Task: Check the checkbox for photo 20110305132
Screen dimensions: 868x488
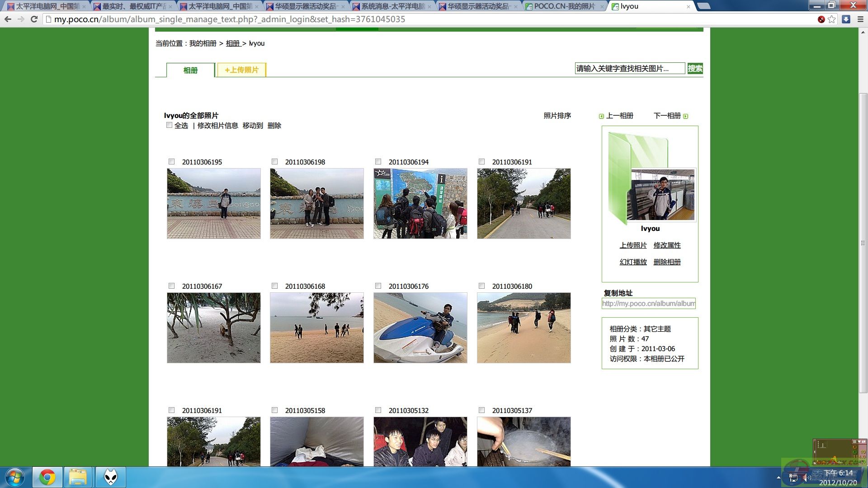Action: point(378,410)
